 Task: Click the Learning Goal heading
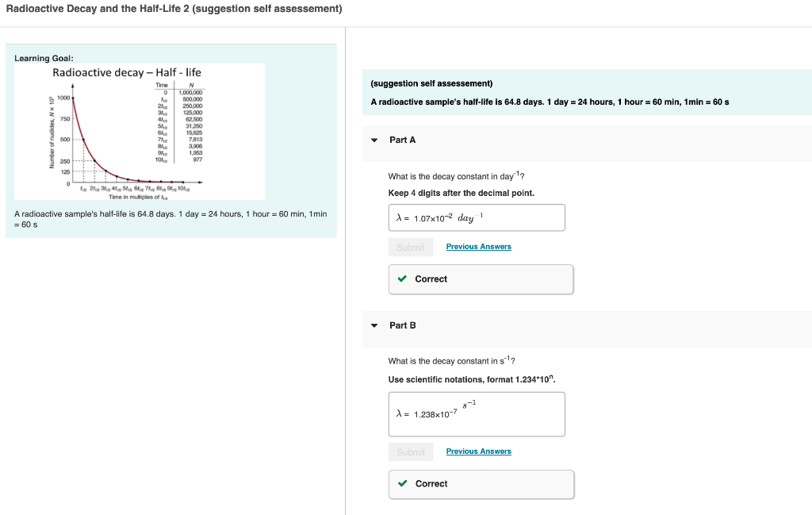(x=44, y=58)
